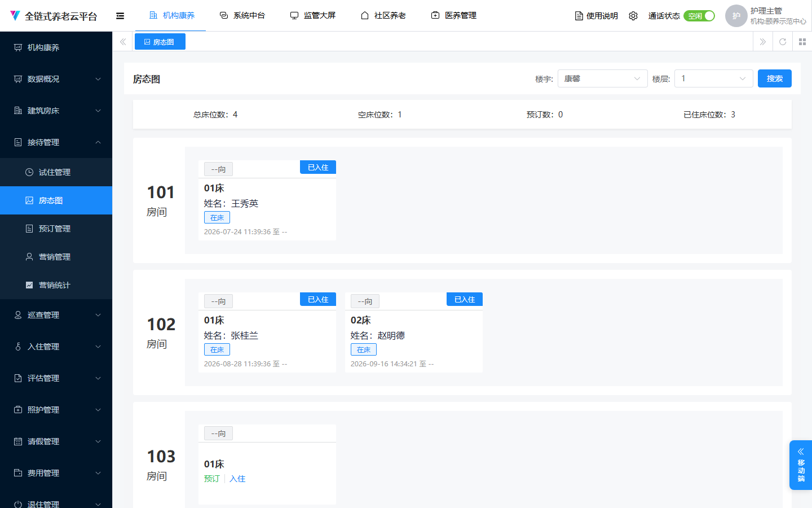
Task: Collapse the sidebar with the hamburger icon
Action: tap(120, 16)
